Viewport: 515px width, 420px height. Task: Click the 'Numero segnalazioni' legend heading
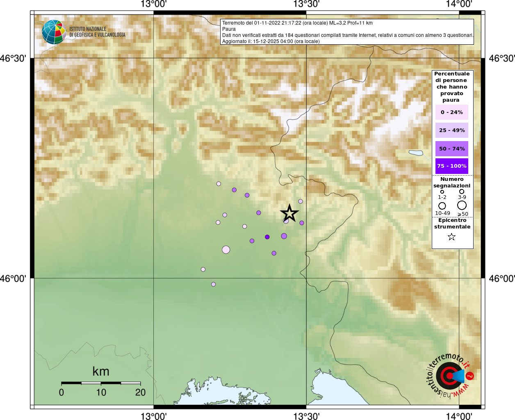[452, 183]
